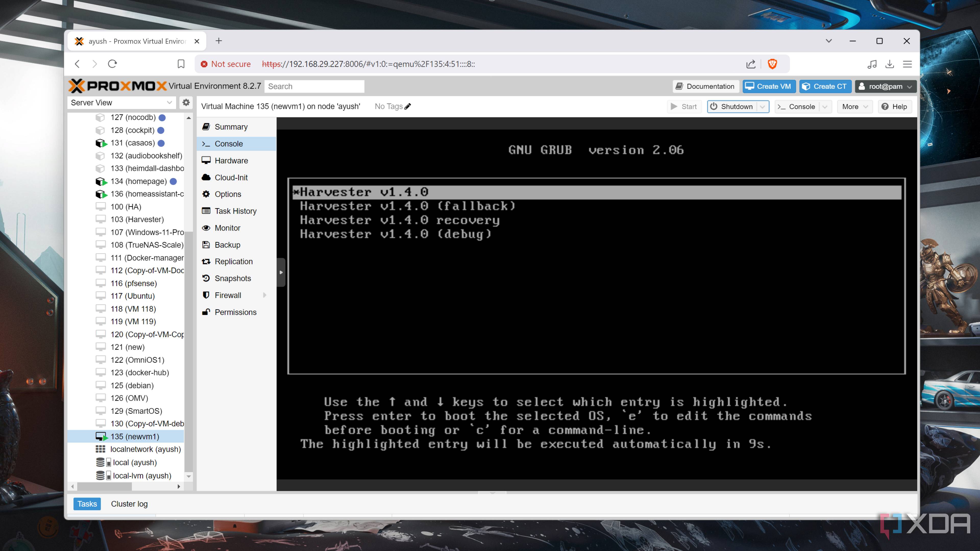Image resolution: width=980 pixels, height=551 pixels.
Task: Click the share page icon
Action: pos(751,64)
